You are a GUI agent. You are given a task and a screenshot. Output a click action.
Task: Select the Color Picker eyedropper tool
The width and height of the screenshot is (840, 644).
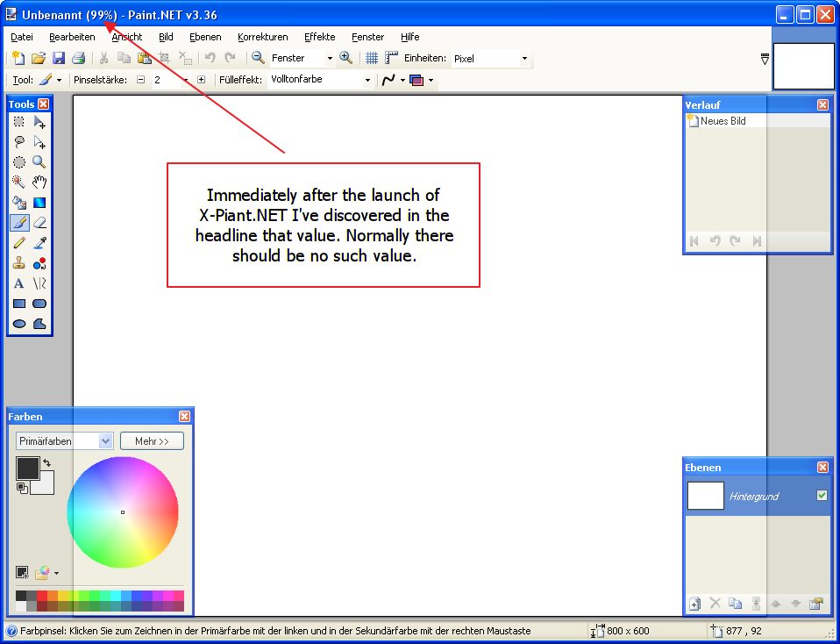point(39,243)
